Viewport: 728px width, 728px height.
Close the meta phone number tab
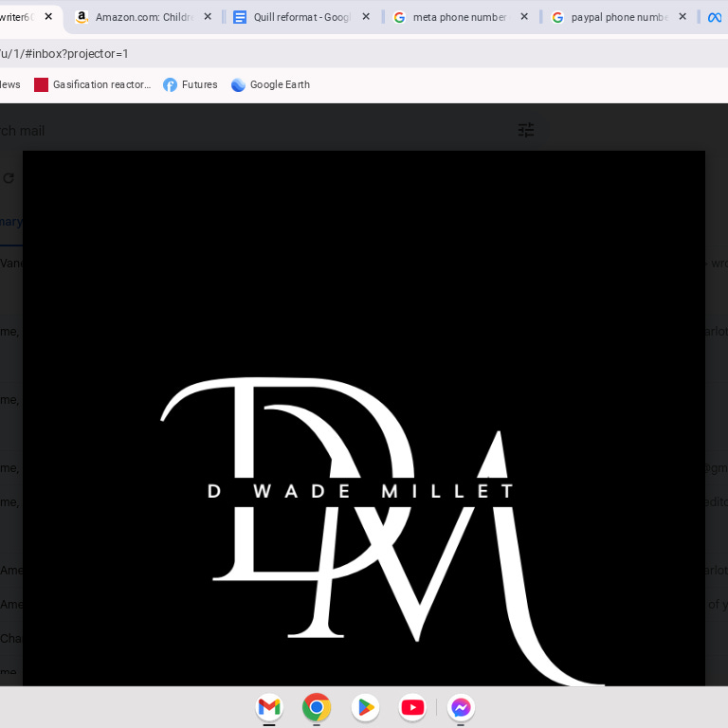(x=524, y=17)
